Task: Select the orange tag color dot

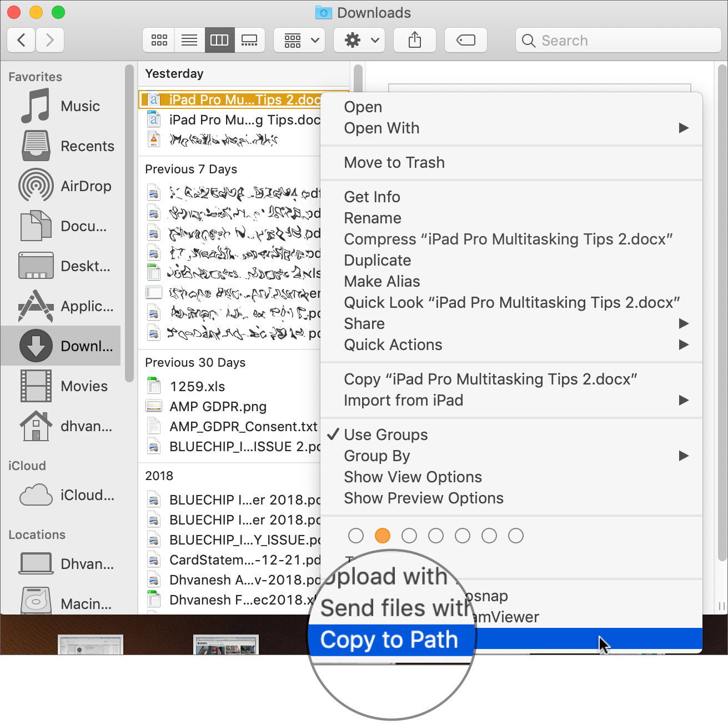Action: [383, 536]
